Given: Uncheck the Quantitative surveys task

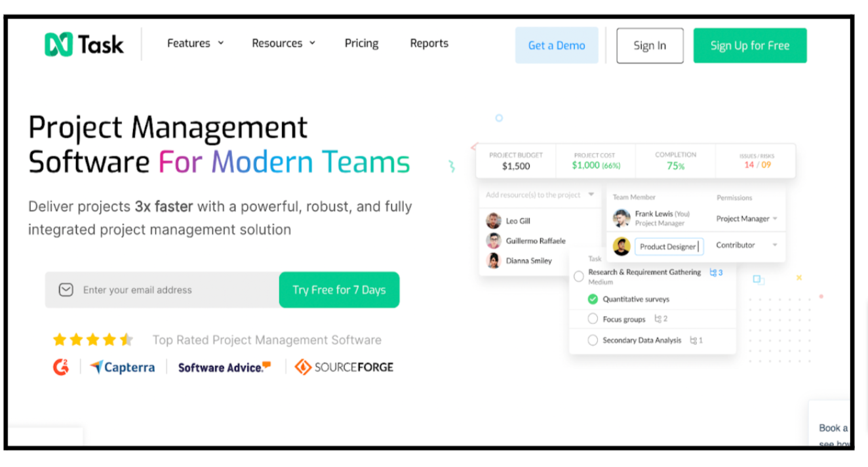Looking at the screenshot, I should (x=593, y=299).
